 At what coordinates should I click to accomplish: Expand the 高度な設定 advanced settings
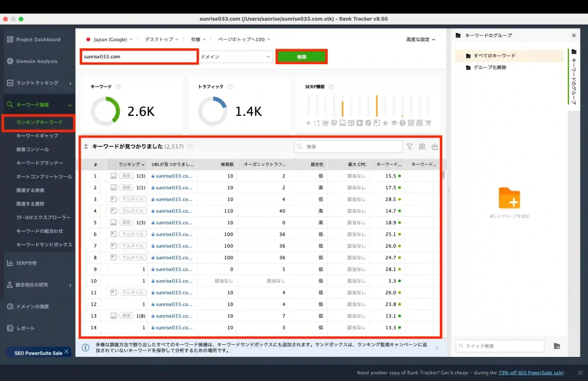pos(420,40)
